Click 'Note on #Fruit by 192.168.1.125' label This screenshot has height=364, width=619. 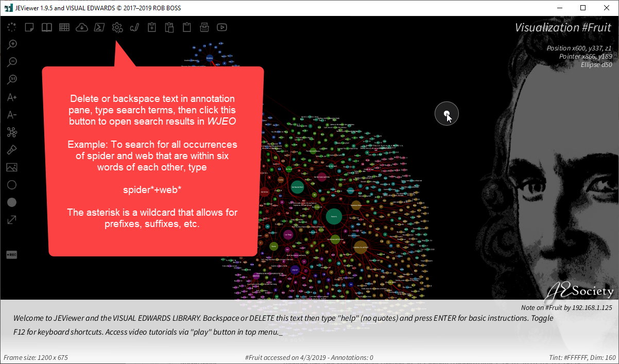tap(566, 308)
